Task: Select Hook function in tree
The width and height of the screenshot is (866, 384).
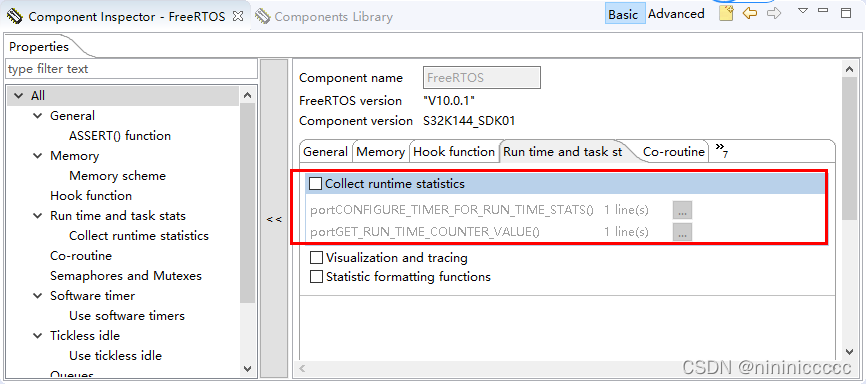Action: (91, 196)
